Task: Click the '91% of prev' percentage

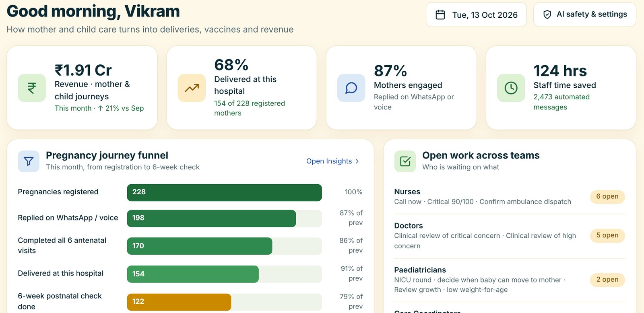Action: tap(351, 274)
